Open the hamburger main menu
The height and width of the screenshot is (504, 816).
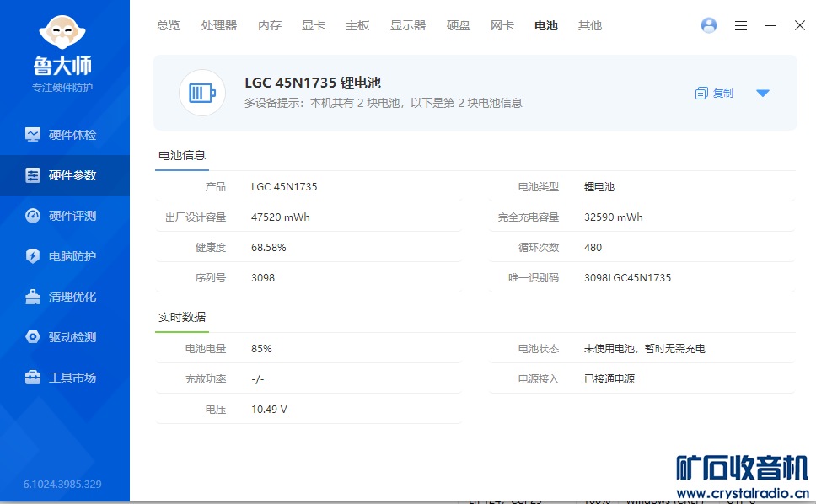741,25
